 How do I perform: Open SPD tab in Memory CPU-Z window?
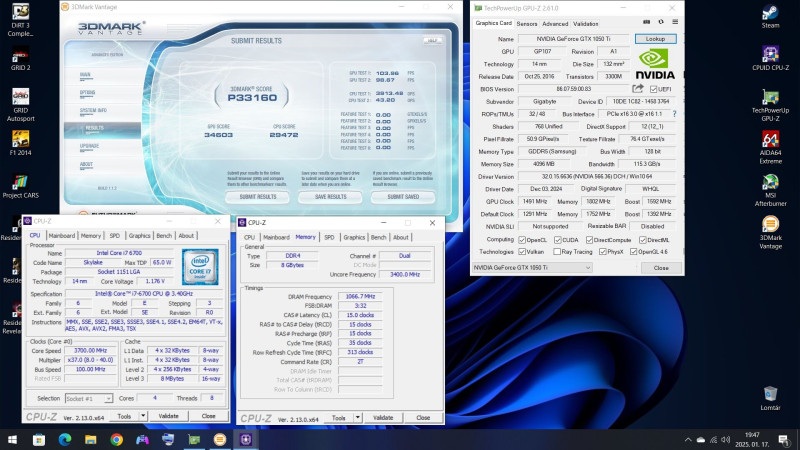[x=330, y=237]
